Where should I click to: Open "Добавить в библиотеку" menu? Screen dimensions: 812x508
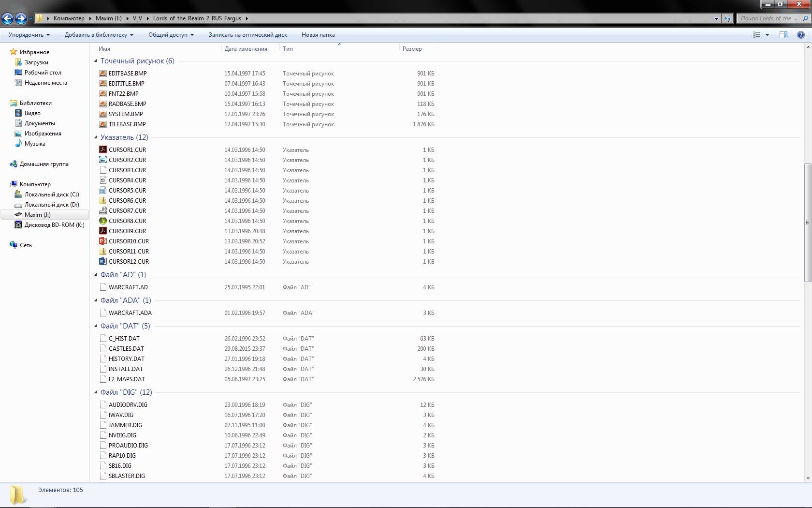pyautogui.click(x=99, y=35)
